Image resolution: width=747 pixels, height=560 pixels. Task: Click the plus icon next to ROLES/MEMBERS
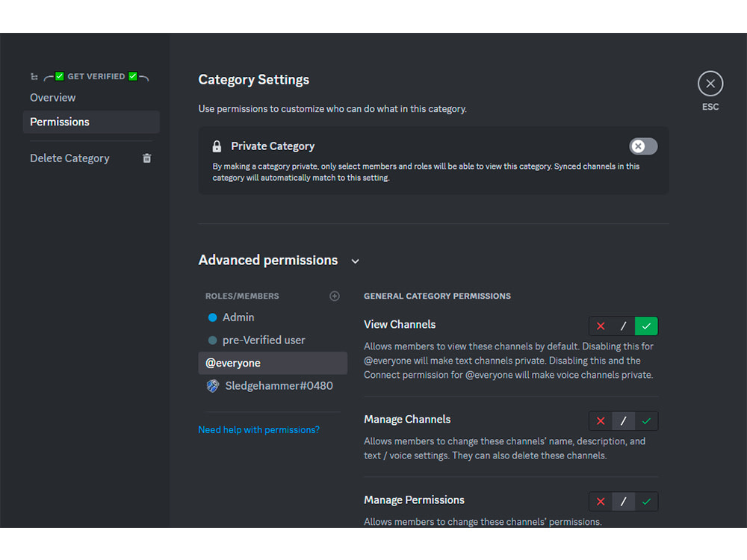[335, 296]
